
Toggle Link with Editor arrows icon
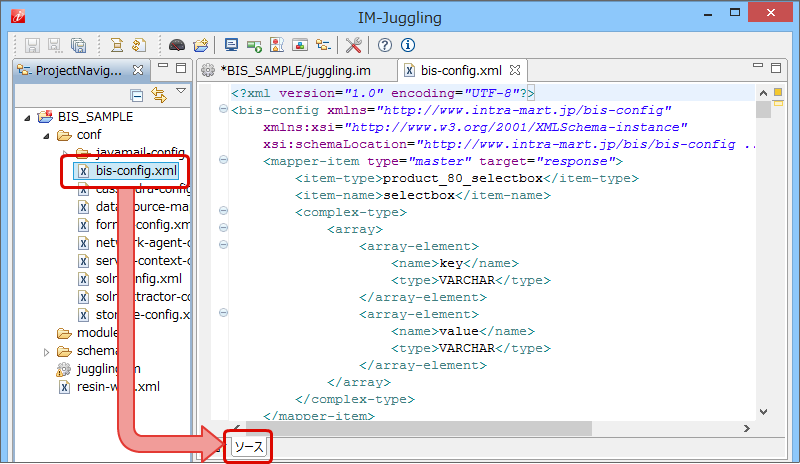(159, 95)
